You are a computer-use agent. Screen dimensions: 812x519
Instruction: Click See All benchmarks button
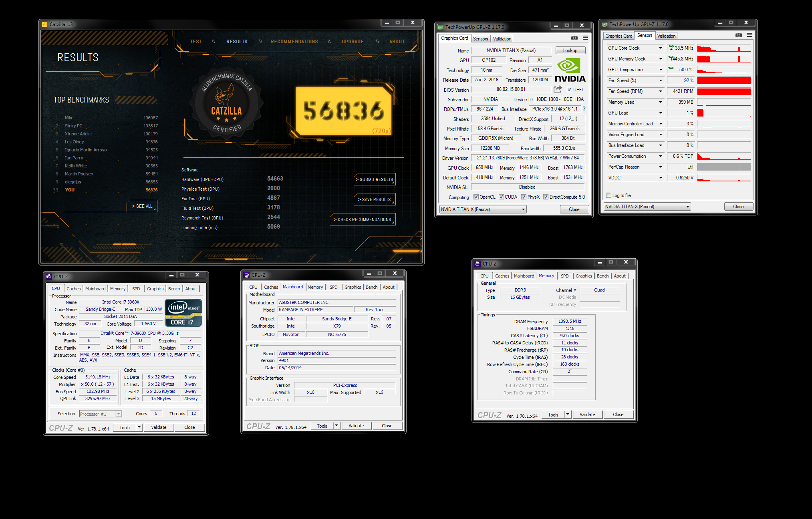(x=142, y=206)
